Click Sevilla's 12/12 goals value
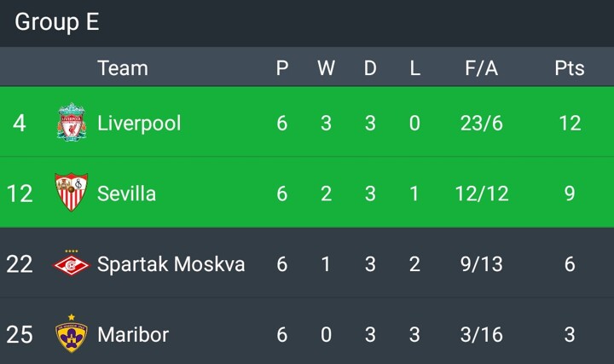 point(481,194)
